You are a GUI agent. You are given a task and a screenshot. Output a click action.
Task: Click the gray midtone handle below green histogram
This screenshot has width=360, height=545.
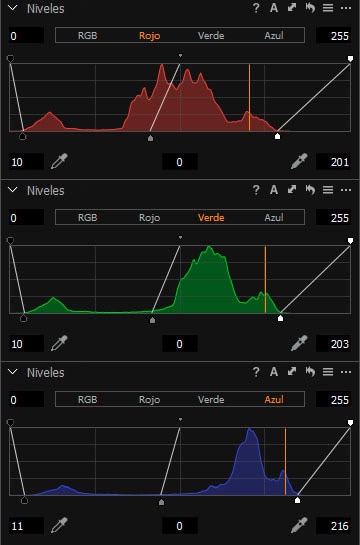coord(152,320)
